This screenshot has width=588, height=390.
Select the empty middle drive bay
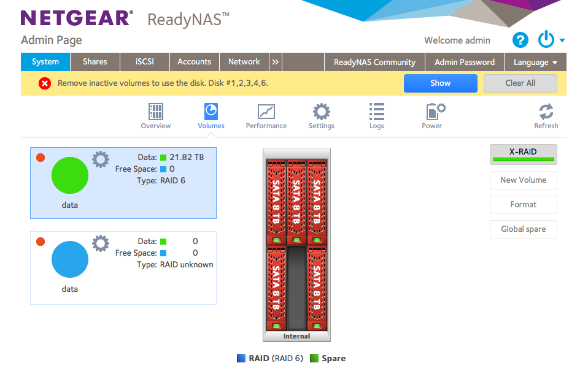pyautogui.click(x=296, y=288)
